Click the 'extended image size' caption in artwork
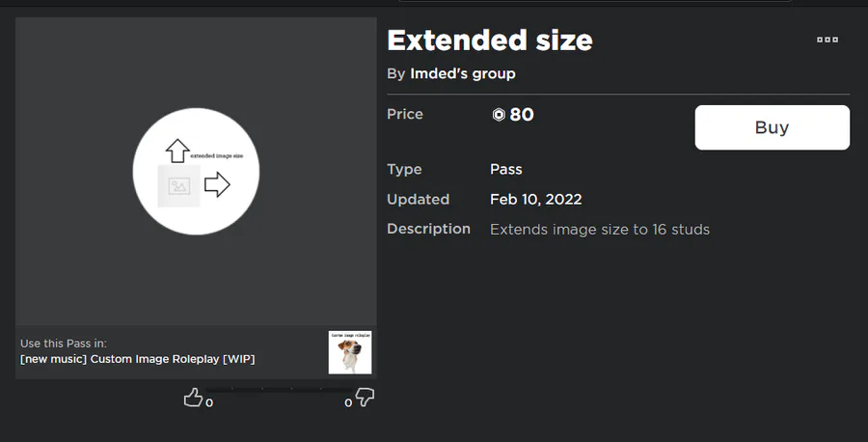 pos(216,155)
